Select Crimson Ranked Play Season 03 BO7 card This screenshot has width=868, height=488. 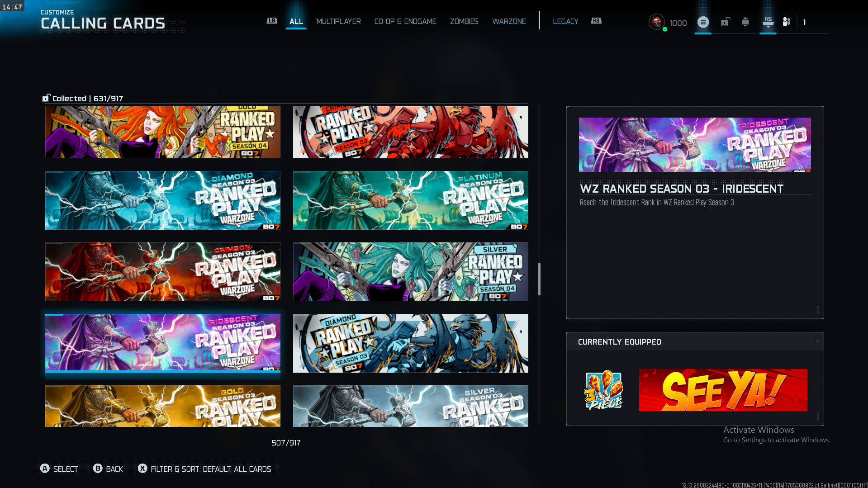[411, 132]
